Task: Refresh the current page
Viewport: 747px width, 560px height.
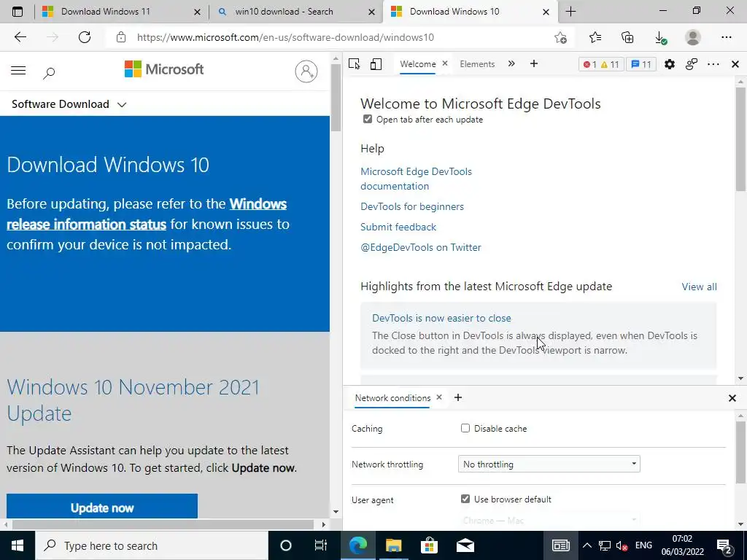Action: [85, 37]
